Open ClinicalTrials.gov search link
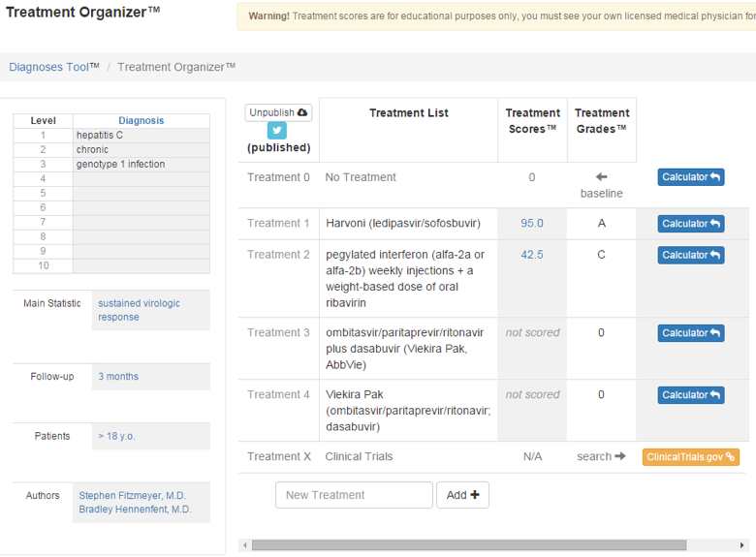The image size is (756, 557). coord(690,457)
